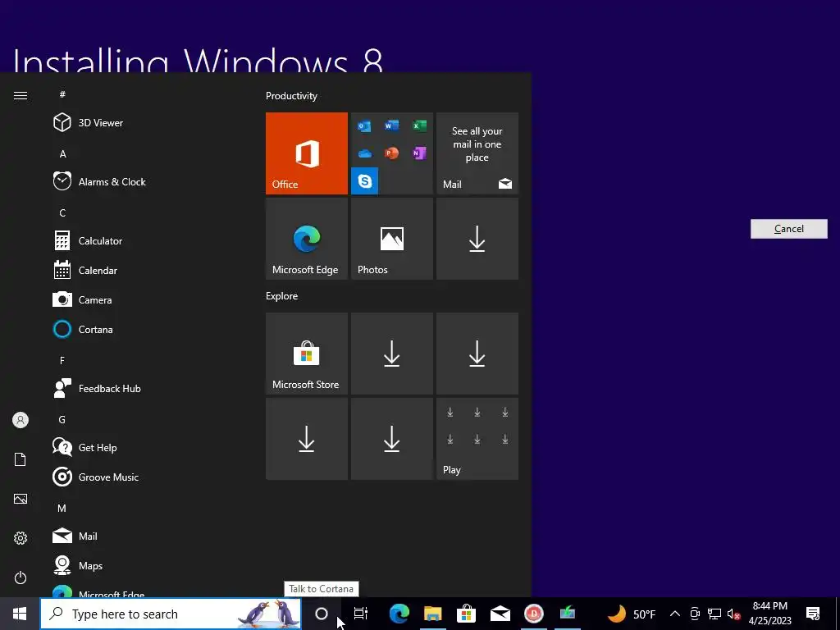Open the Power options button
The width and height of the screenshot is (840, 630).
click(21, 577)
